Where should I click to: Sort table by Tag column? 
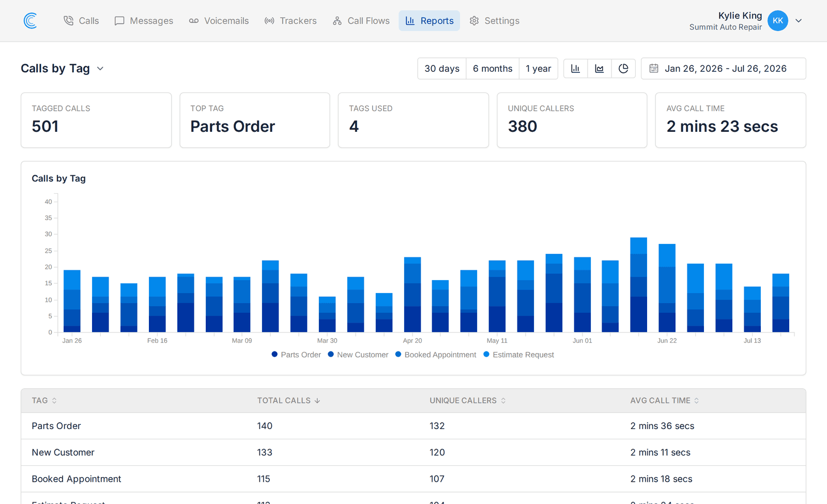click(44, 401)
